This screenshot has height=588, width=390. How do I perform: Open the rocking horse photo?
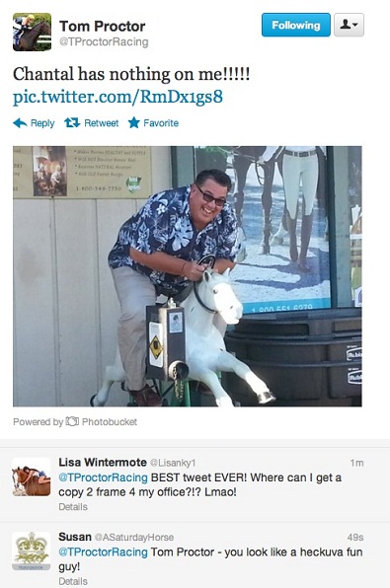[x=188, y=276]
